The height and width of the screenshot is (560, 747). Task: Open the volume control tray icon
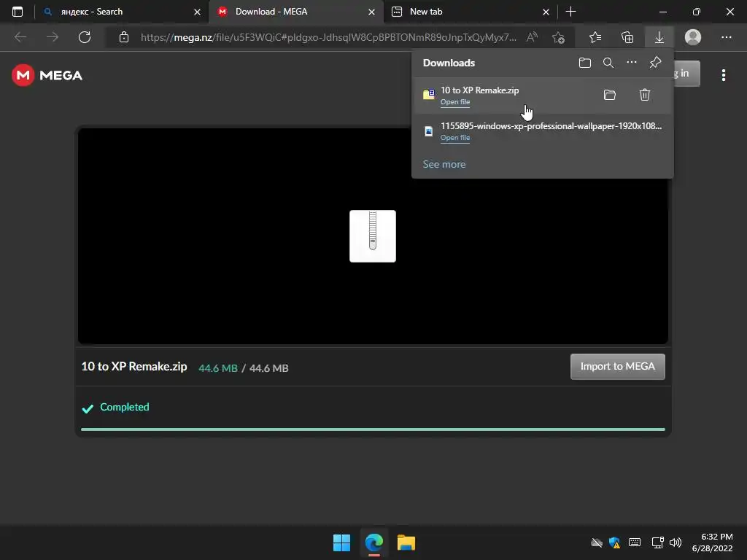pyautogui.click(x=676, y=542)
